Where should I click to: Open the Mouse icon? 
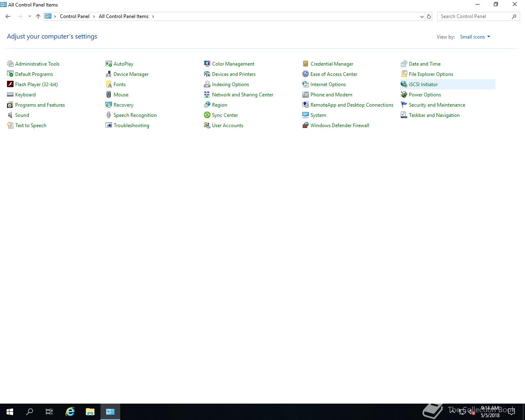109,94
